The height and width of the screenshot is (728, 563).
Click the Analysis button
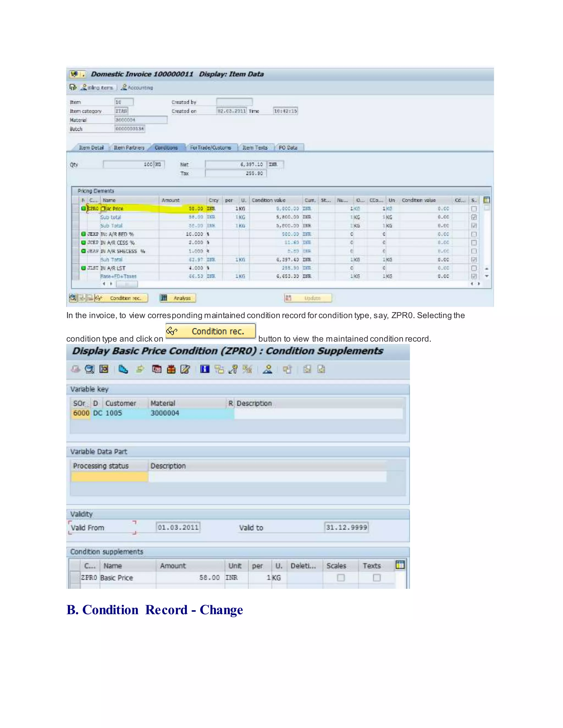click(x=178, y=298)
